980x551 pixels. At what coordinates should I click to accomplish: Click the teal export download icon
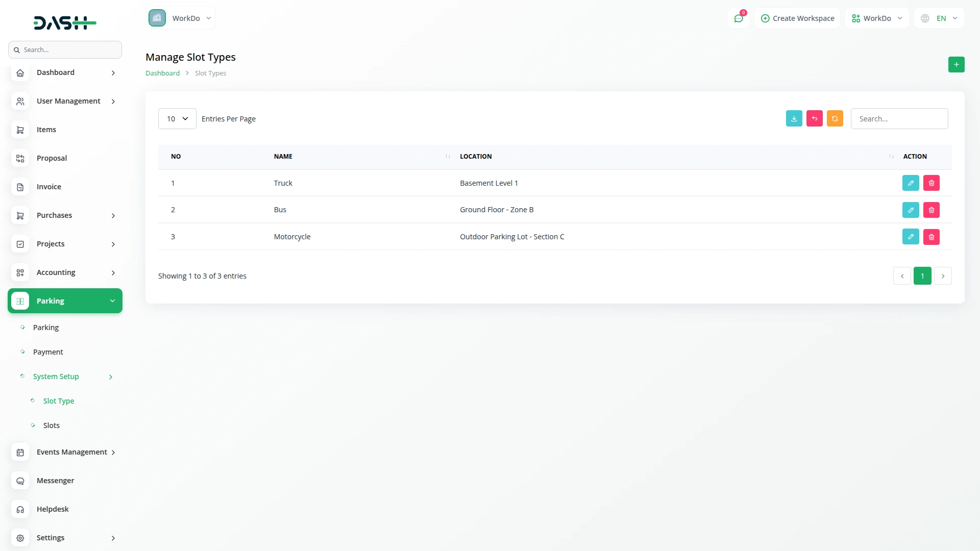pos(794,118)
